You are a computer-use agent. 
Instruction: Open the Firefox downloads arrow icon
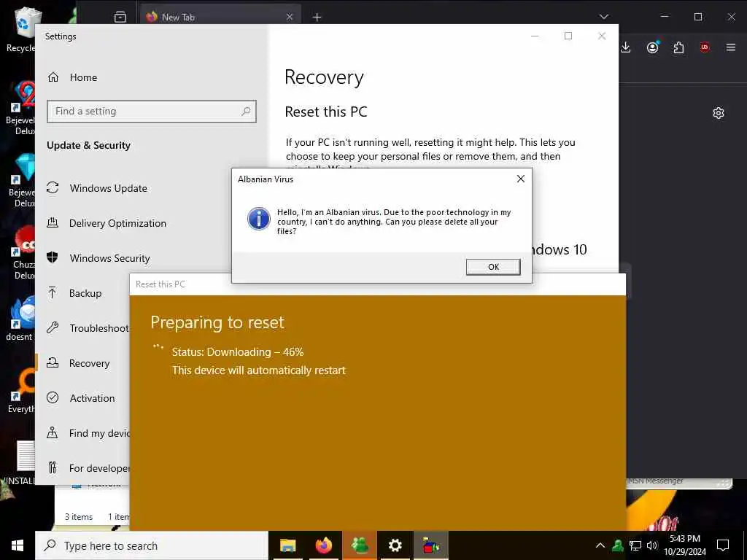(x=626, y=47)
